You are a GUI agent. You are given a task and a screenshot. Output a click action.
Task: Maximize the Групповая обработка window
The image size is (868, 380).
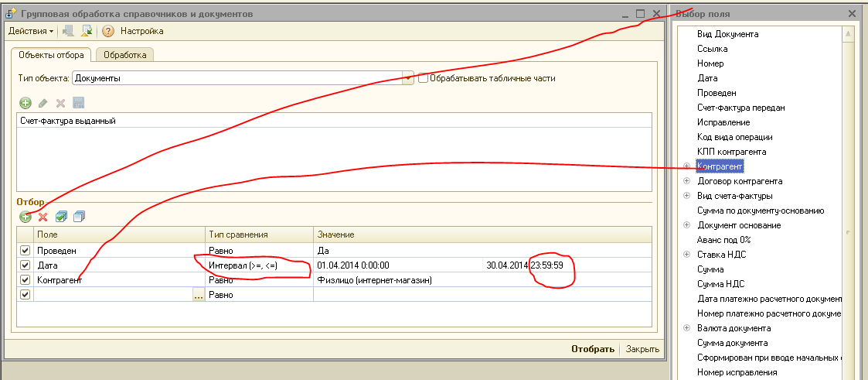tap(641, 14)
